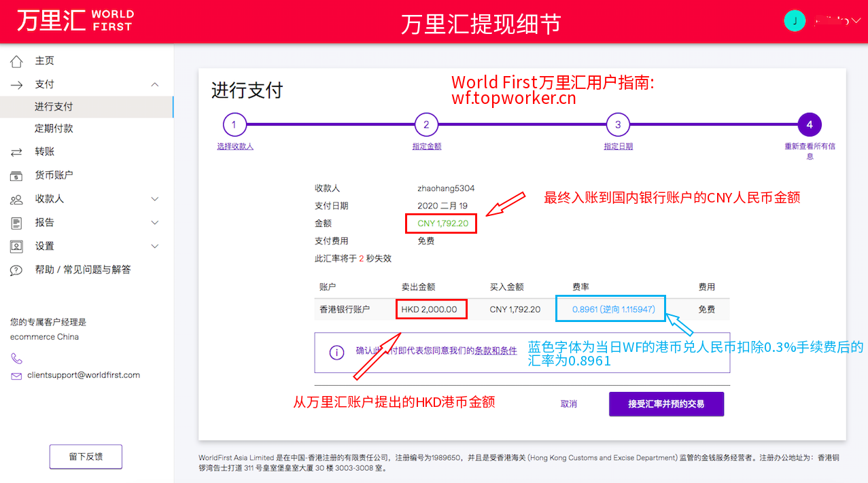This screenshot has height=483, width=868.
Task: Collapse the 支付 menu chevron
Action: tap(155, 84)
